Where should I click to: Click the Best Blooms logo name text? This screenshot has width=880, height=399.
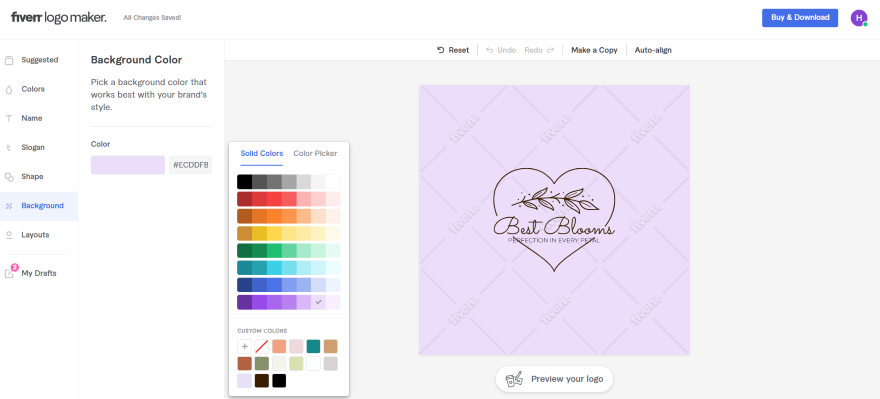pyautogui.click(x=554, y=226)
